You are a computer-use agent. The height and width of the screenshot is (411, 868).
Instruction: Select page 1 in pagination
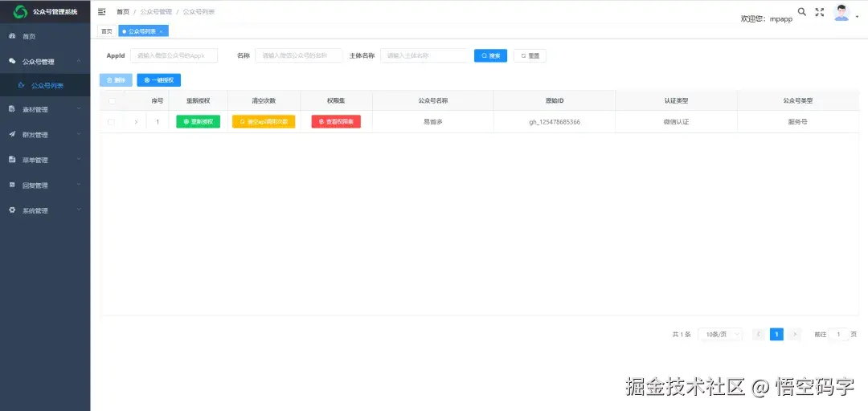(x=776, y=334)
